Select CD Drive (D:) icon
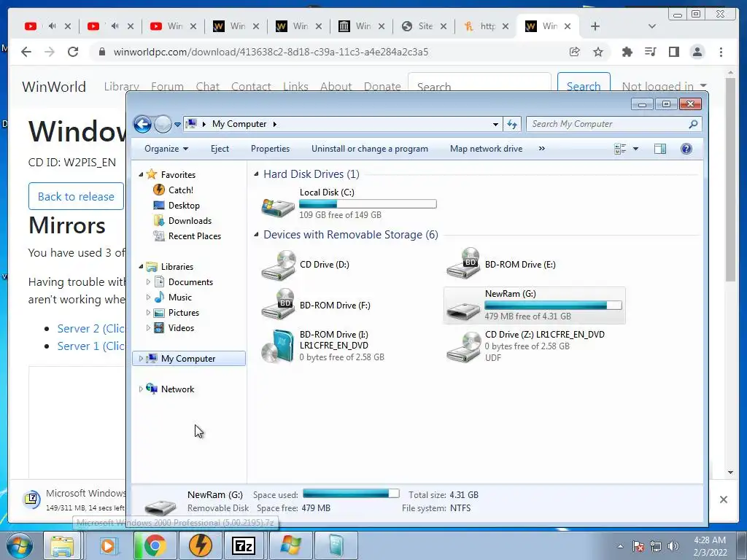Image resolution: width=747 pixels, height=560 pixels. (279, 265)
